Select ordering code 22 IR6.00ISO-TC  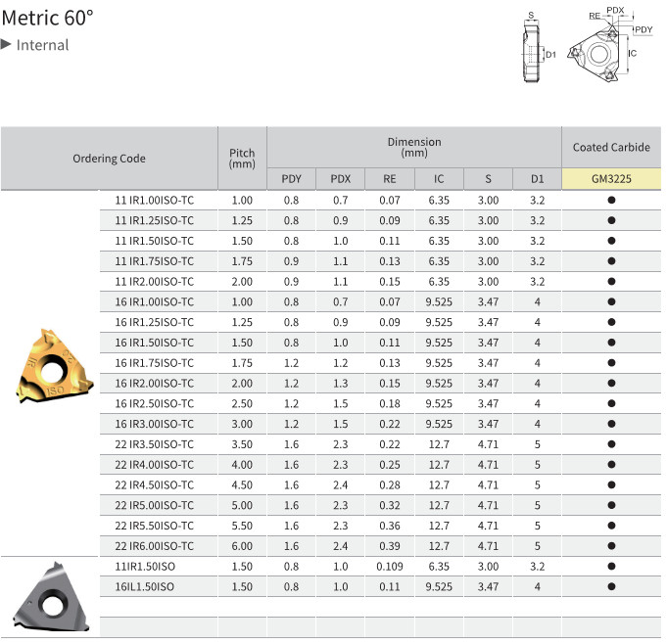click(155, 546)
